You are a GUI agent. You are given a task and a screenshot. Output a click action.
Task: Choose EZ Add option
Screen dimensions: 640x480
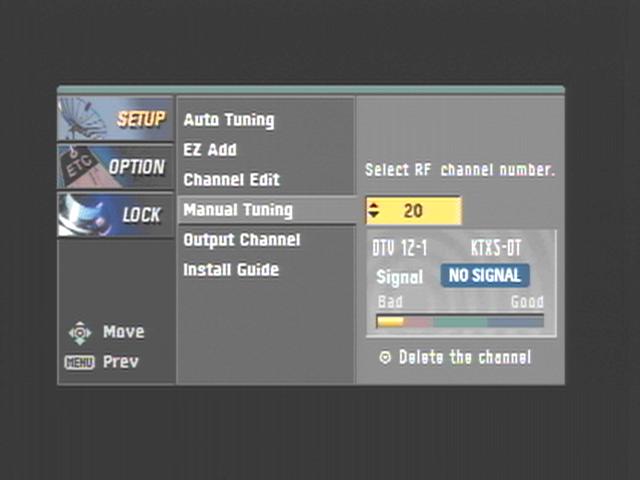pyautogui.click(x=210, y=150)
